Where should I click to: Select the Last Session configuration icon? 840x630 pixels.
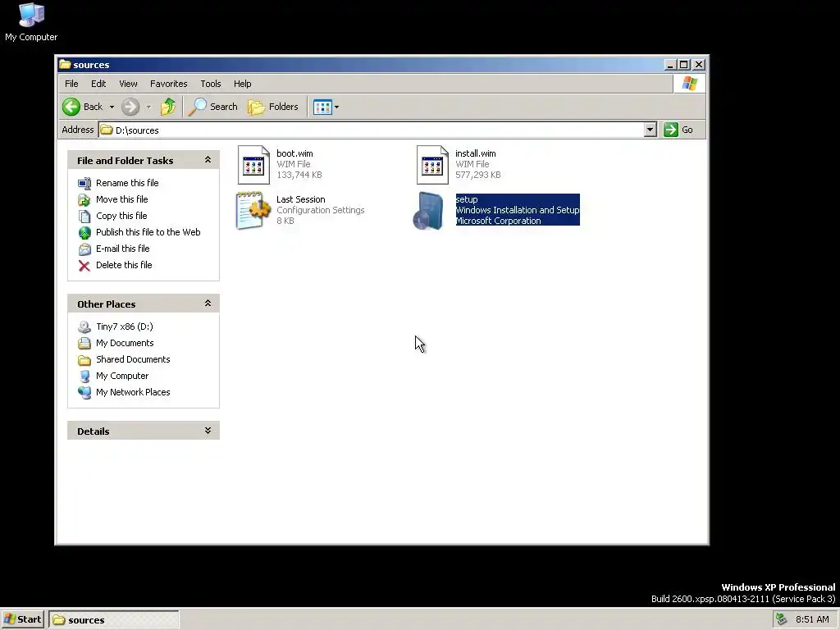(253, 211)
